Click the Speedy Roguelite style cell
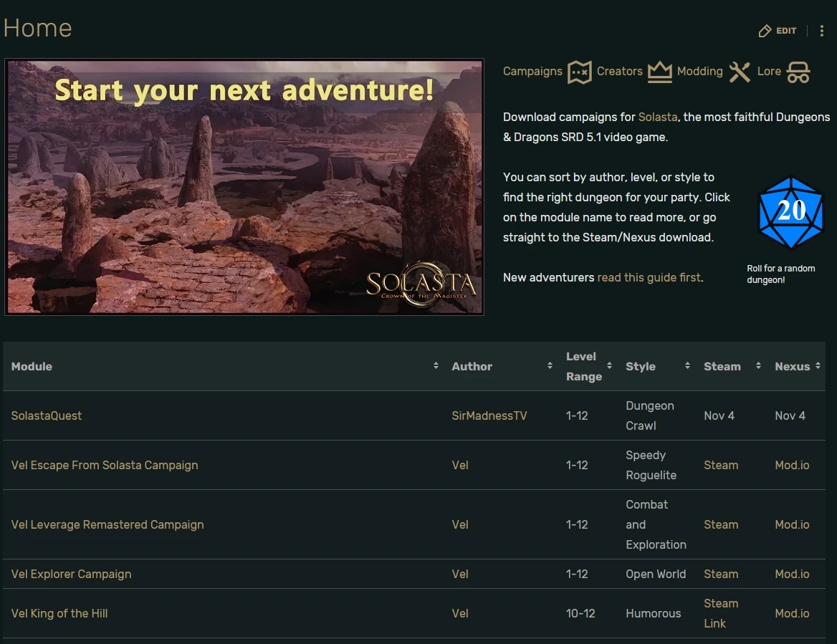The height and width of the screenshot is (644, 837). click(x=651, y=465)
